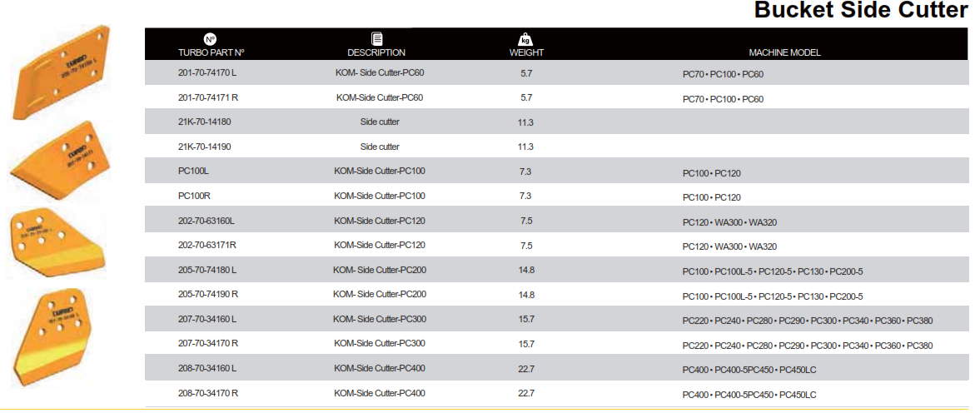
Task: Select part number 202-70-63160L
Action: 206,221
